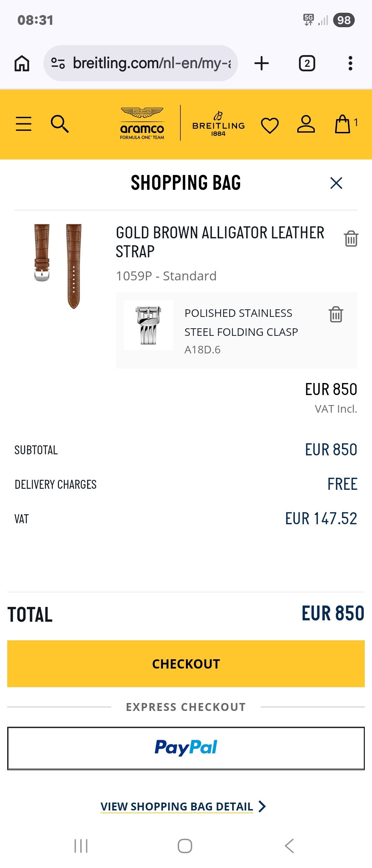Image resolution: width=372 pixels, height=868 pixels.
Task: Tap the Breitling 1884 logo
Action: [x=218, y=124]
